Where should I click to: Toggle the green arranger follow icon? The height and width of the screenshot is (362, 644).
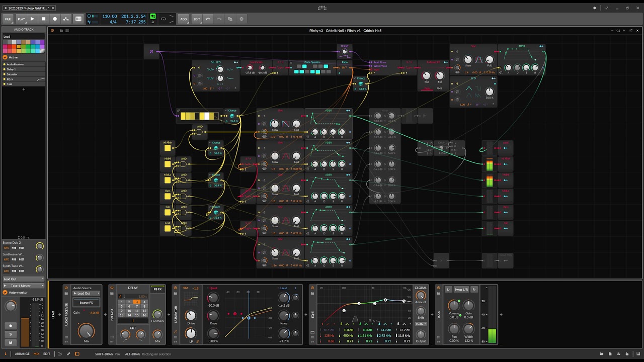click(x=153, y=16)
